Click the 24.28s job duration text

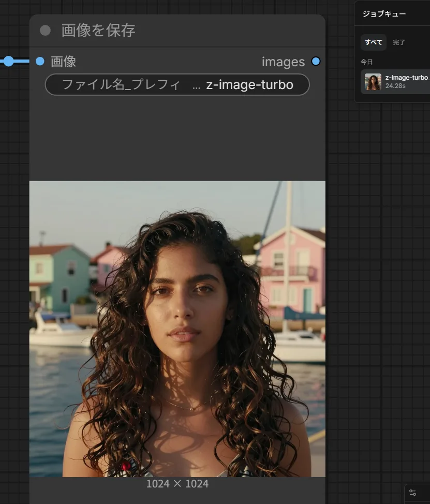(395, 86)
